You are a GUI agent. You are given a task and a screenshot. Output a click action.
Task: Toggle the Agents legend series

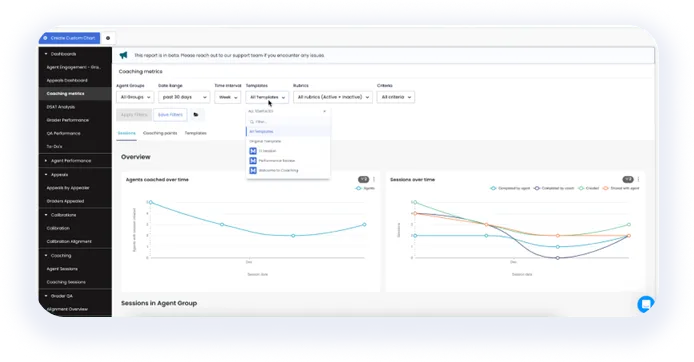tap(365, 189)
